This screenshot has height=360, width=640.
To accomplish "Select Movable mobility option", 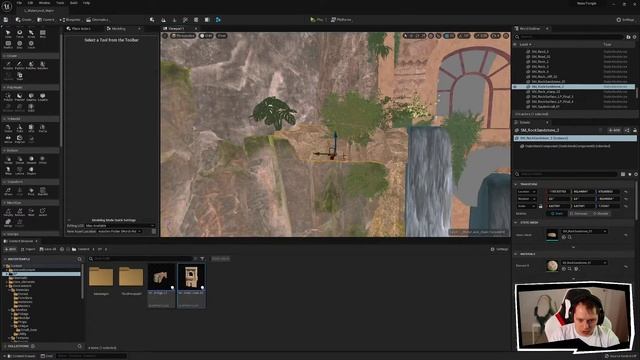I will 600,213.
